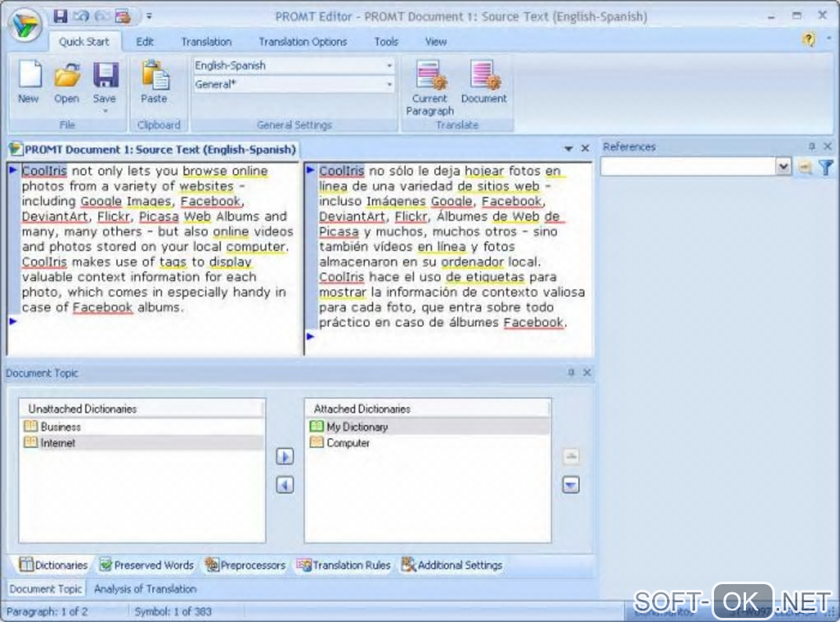Click the PROMT Document 1 source tab
This screenshot has height=622, width=840.
click(153, 149)
